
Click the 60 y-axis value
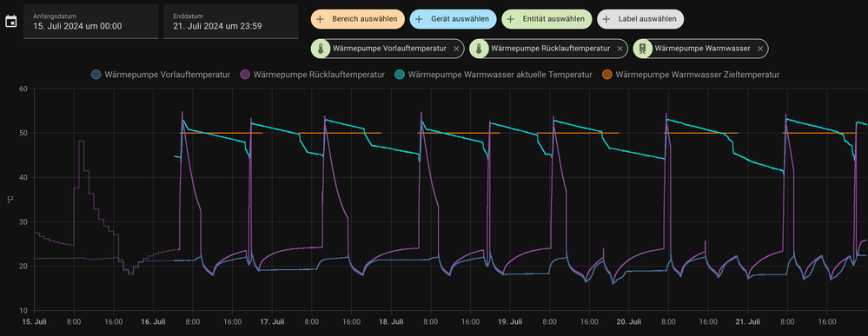(23, 89)
